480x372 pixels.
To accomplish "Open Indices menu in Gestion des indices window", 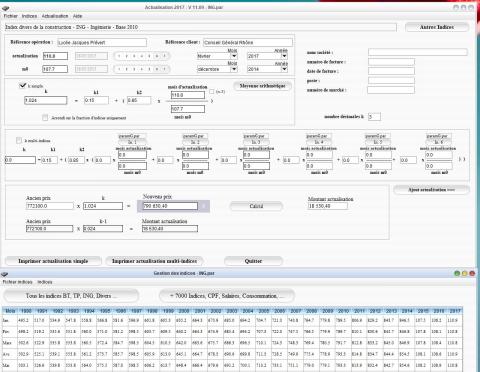I will pyautogui.click(x=45, y=282).
